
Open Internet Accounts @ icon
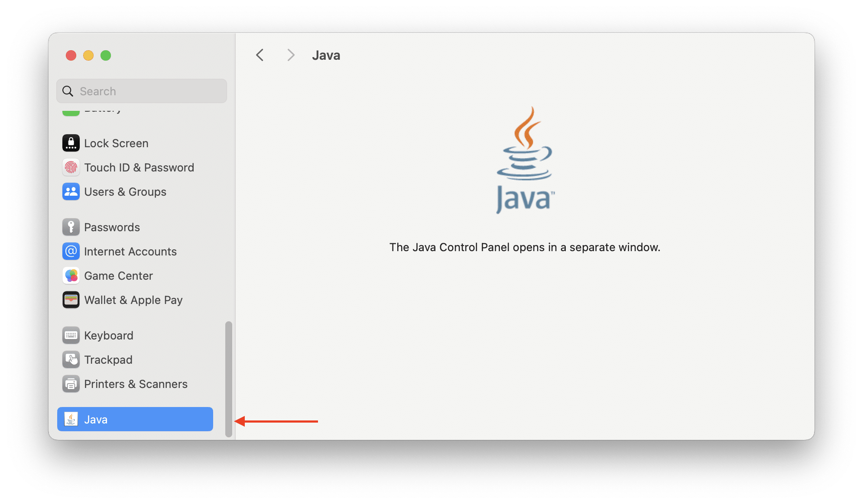[x=71, y=252]
